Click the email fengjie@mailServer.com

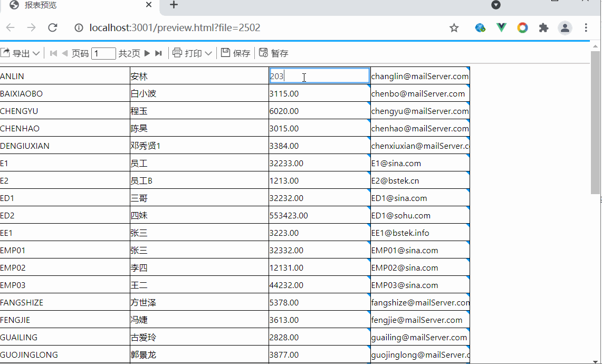point(420,320)
